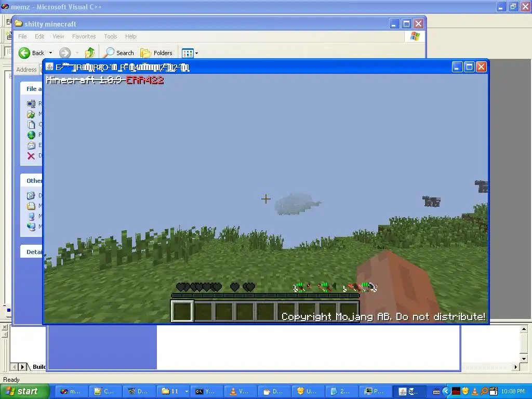
Task: Click the 10:08 PM clock in the system tray
Action: [513, 391]
